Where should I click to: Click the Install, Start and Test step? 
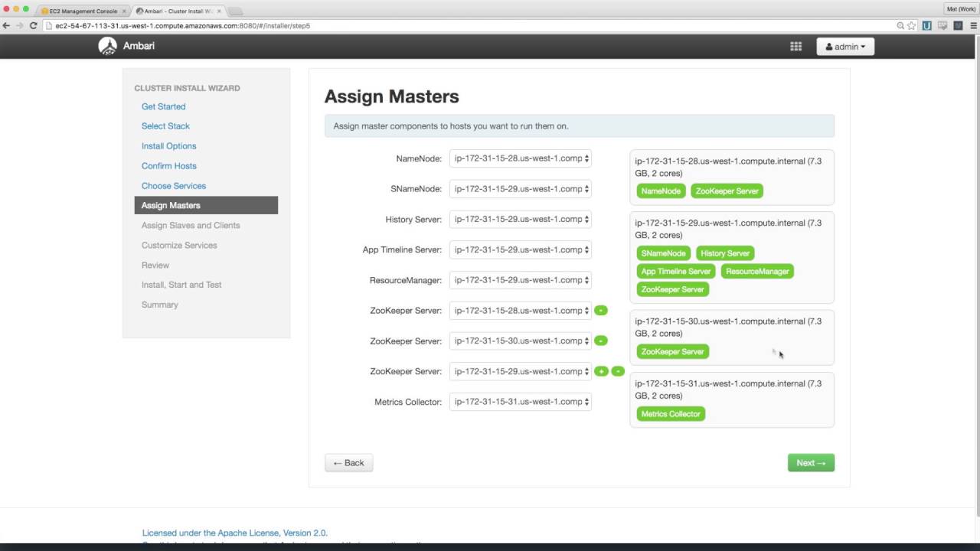point(181,285)
